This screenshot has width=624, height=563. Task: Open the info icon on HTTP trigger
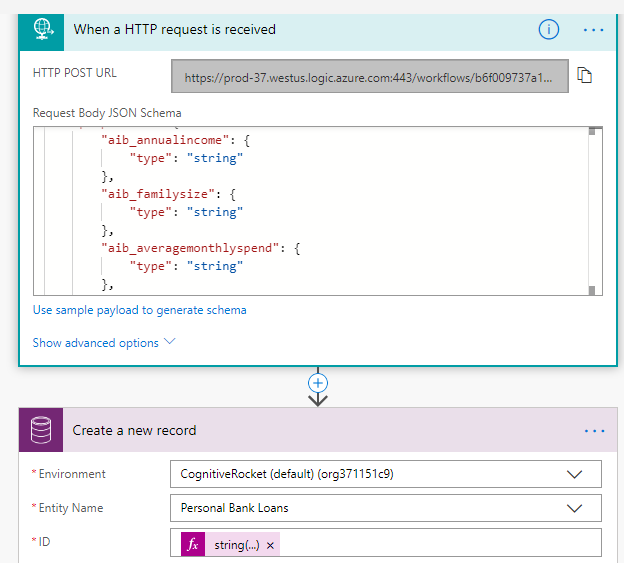[x=548, y=29]
